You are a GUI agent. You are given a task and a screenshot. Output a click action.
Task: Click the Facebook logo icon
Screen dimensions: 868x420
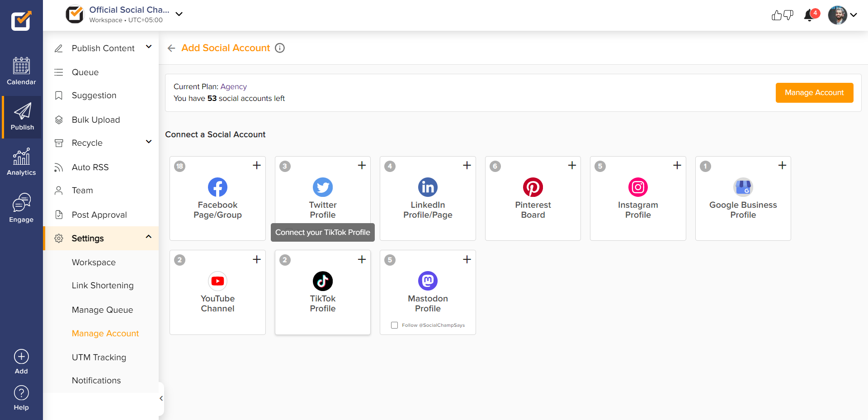tap(217, 187)
